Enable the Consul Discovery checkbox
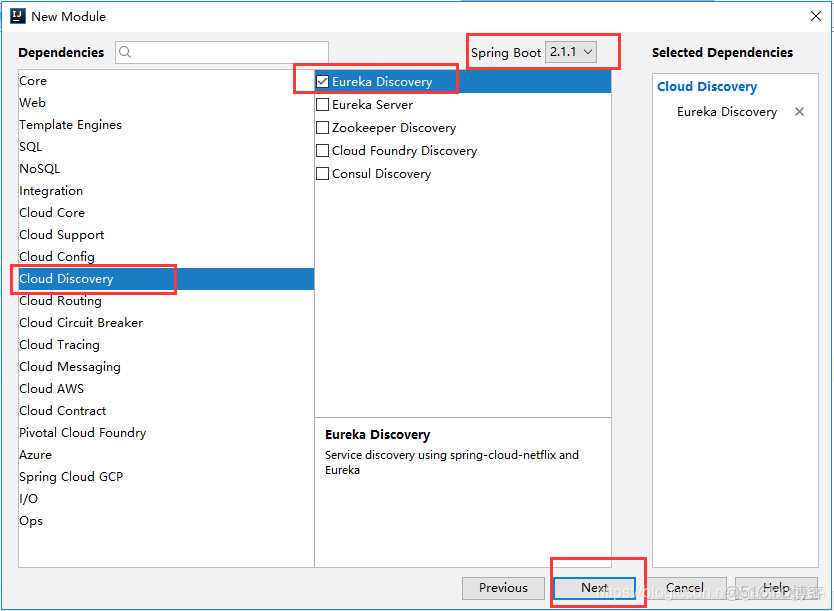834x611 pixels. [323, 174]
